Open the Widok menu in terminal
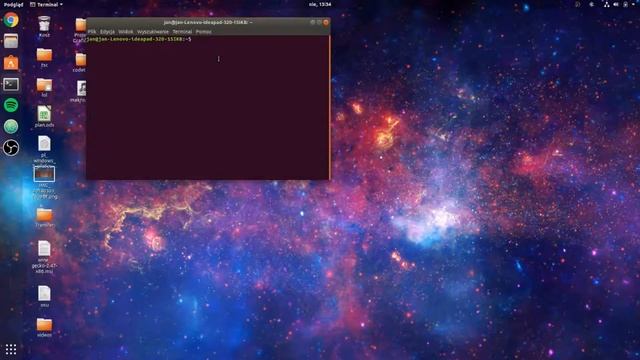The image size is (640, 360). coord(126,31)
